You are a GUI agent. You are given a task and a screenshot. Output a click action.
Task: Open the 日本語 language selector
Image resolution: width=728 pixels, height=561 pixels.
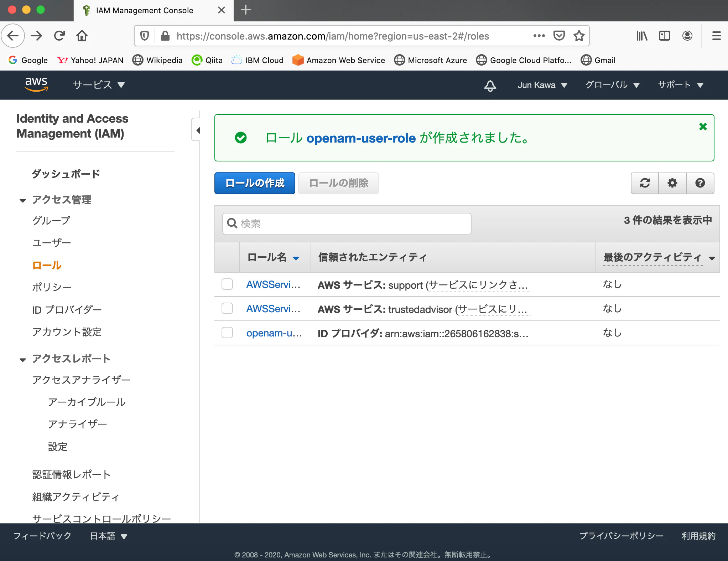click(108, 536)
